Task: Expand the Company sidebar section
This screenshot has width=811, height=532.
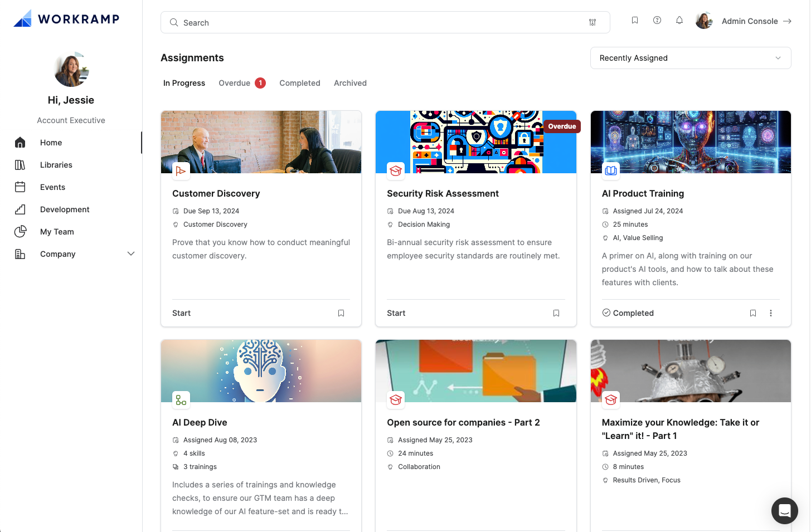Action: point(131,253)
